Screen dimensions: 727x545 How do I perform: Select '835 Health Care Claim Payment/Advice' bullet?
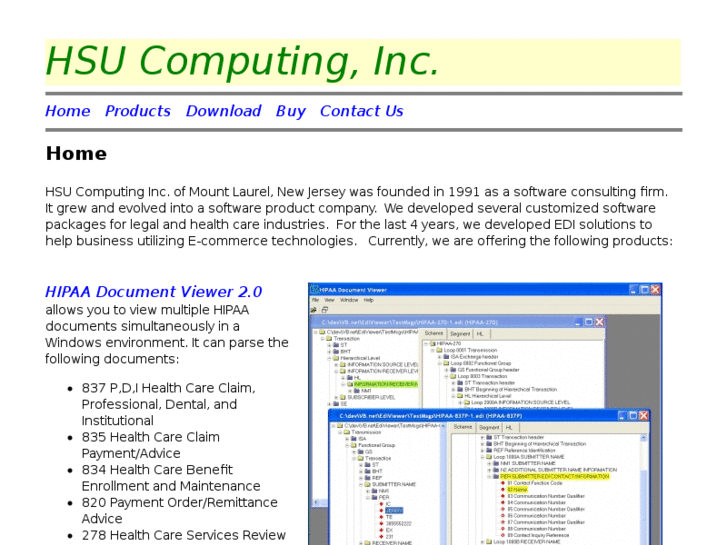tap(151, 445)
